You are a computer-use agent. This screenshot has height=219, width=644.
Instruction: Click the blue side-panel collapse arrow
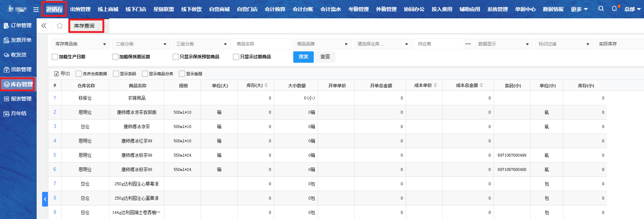(45, 199)
